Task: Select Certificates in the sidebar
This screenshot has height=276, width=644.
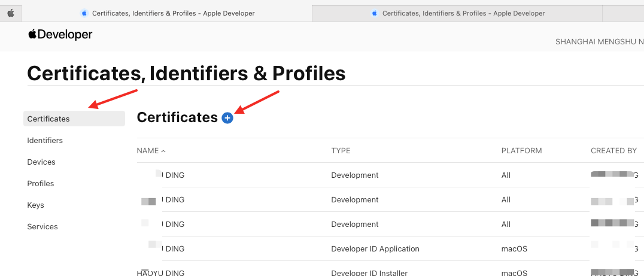Action: (48, 119)
